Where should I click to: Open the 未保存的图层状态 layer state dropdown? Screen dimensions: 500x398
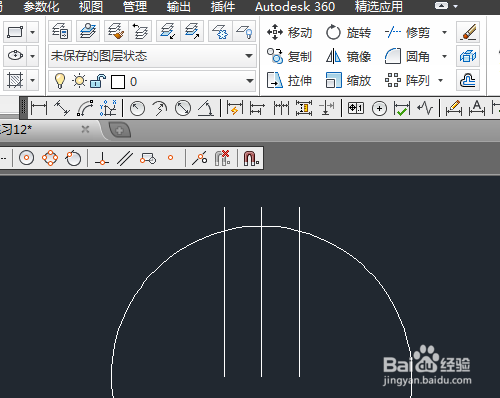click(x=152, y=56)
